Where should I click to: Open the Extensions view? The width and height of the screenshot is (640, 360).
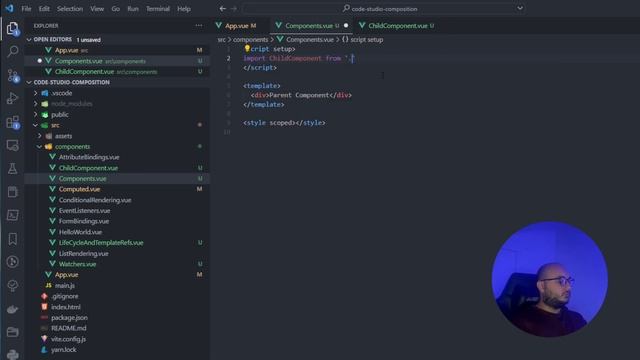13,122
